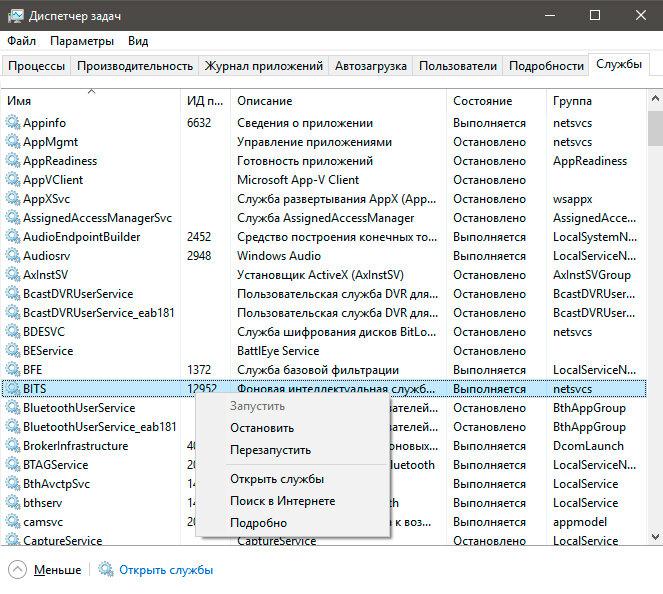
Task: Click the Task Manager title bar icon
Action: pyautogui.click(x=16, y=16)
